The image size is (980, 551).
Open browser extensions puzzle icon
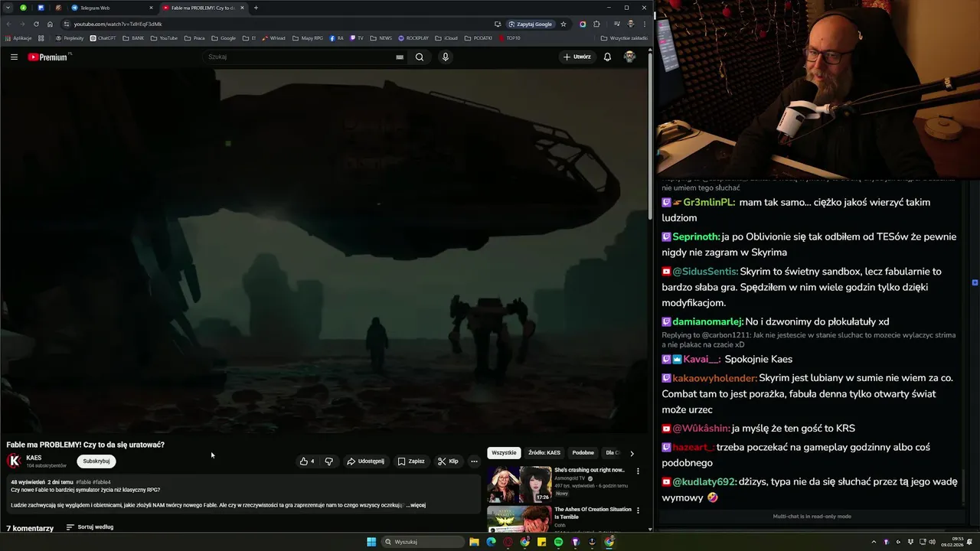596,24
